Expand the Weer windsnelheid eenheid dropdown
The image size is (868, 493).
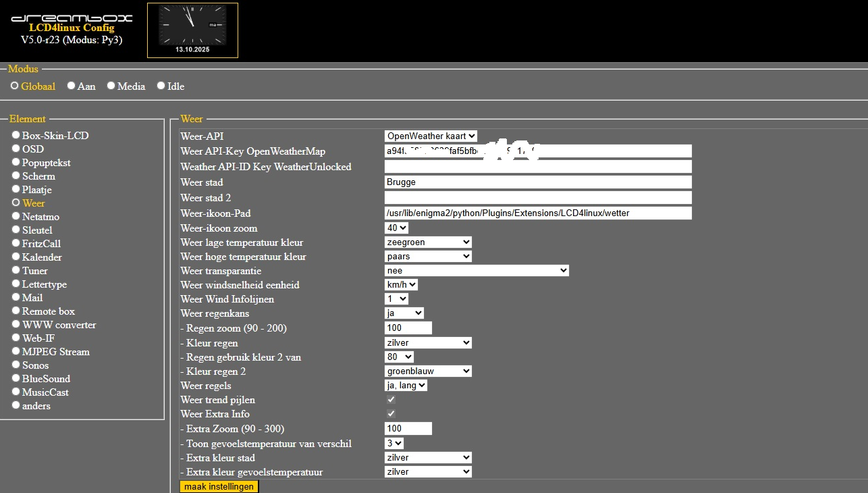[x=401, y=285]
